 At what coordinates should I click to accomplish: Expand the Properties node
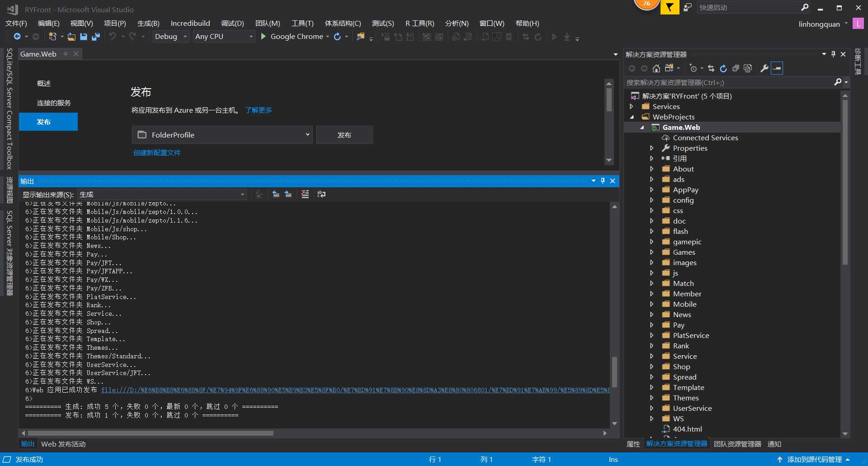651,148
